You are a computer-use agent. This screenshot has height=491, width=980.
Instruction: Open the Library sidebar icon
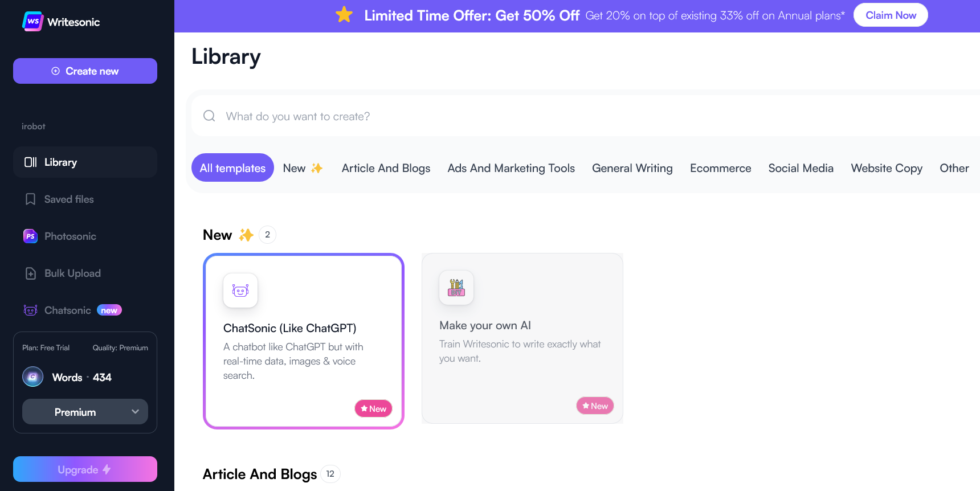31,162
